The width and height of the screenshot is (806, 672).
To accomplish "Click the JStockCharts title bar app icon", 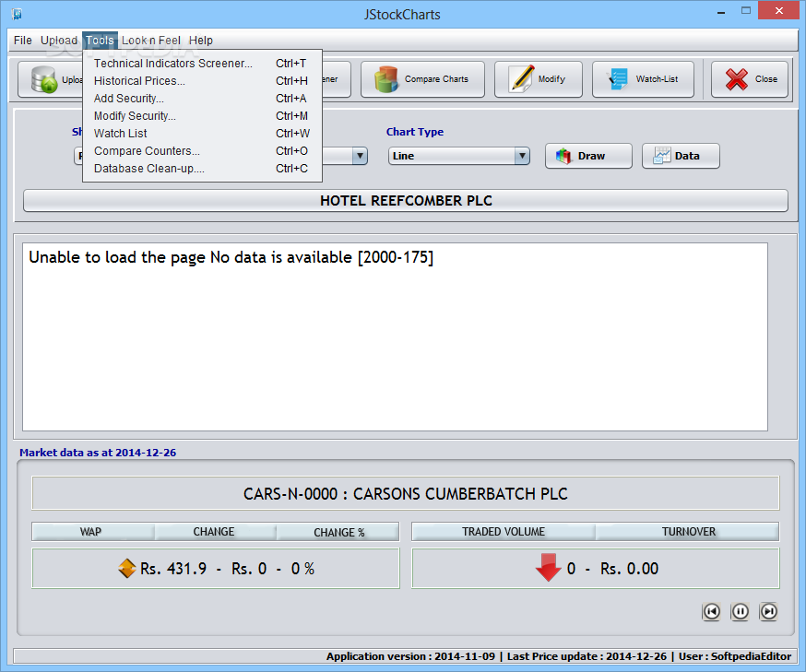I will pyautogui.click(x=17, y=14).
